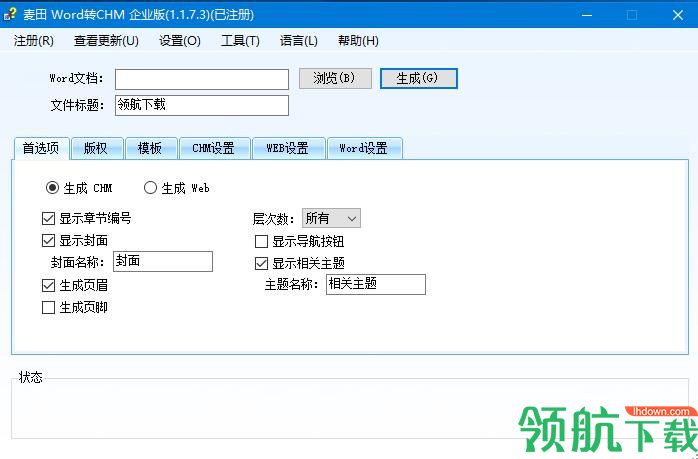Click the Word文档 path input field
This screenshot has width=698, height=459.
202,79
